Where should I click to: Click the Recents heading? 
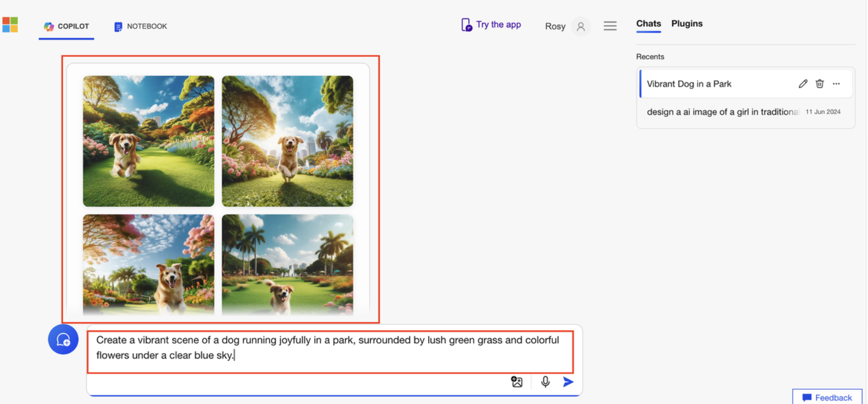[650, 57]
